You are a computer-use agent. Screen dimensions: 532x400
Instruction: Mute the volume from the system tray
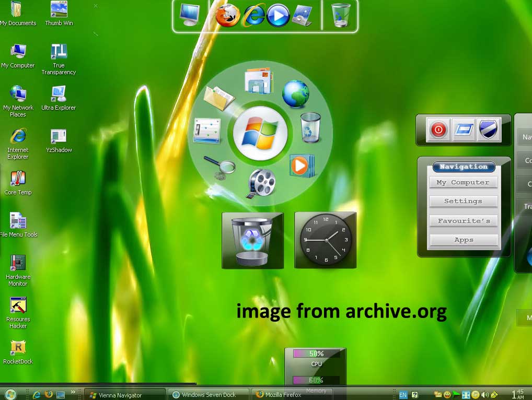(483, 394)
